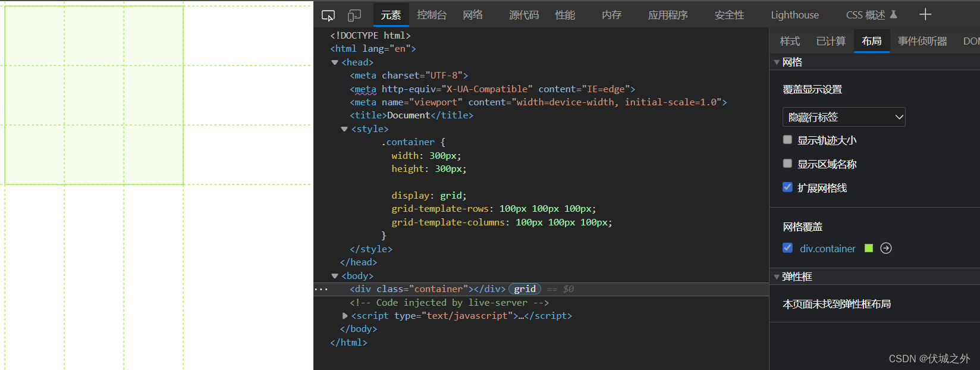980x370 pixels.
Task: Enable 显示区域名称 checkbox
Action: coord(787,164)
